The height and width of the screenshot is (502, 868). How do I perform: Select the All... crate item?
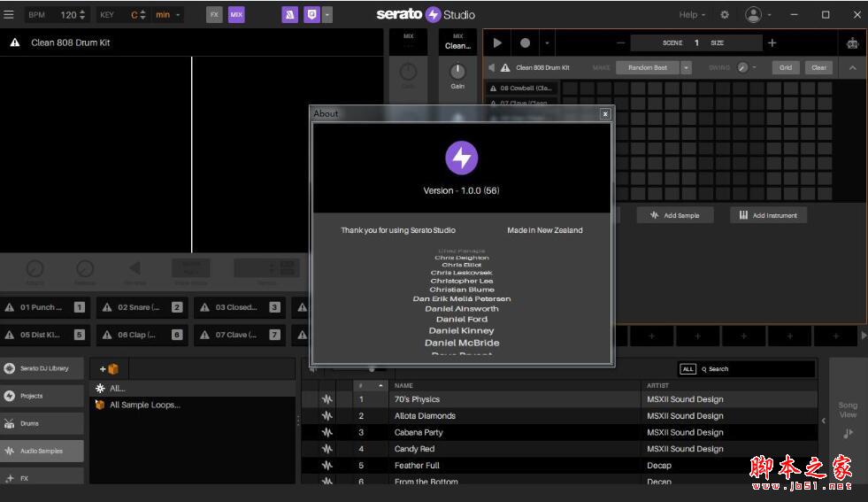pos(193,389)
